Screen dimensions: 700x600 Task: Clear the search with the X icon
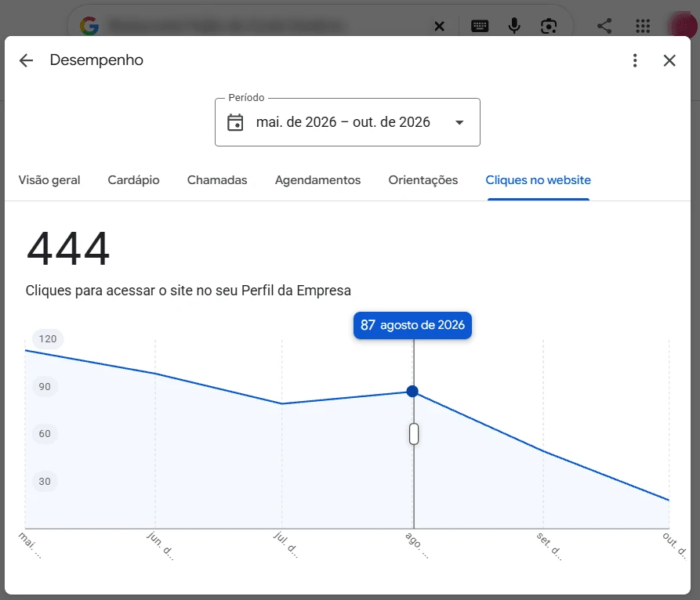coord(439,27)
